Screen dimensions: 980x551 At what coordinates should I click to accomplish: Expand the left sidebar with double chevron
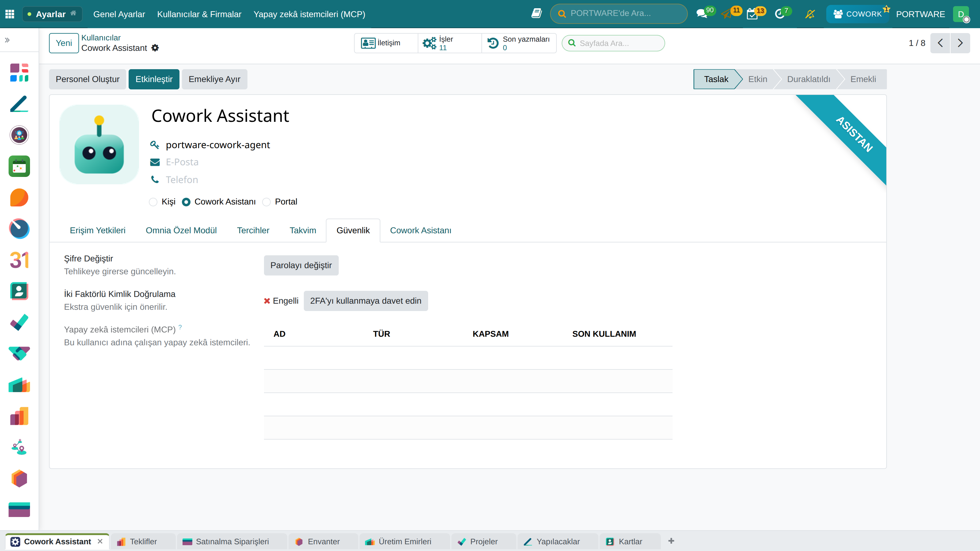click(x=7, y=40)
